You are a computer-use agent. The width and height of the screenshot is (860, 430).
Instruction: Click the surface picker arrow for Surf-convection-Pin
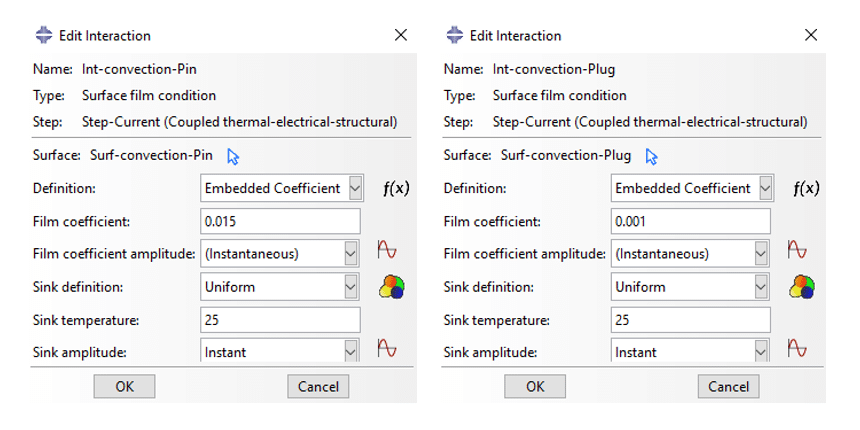click(x=233, y=157)
